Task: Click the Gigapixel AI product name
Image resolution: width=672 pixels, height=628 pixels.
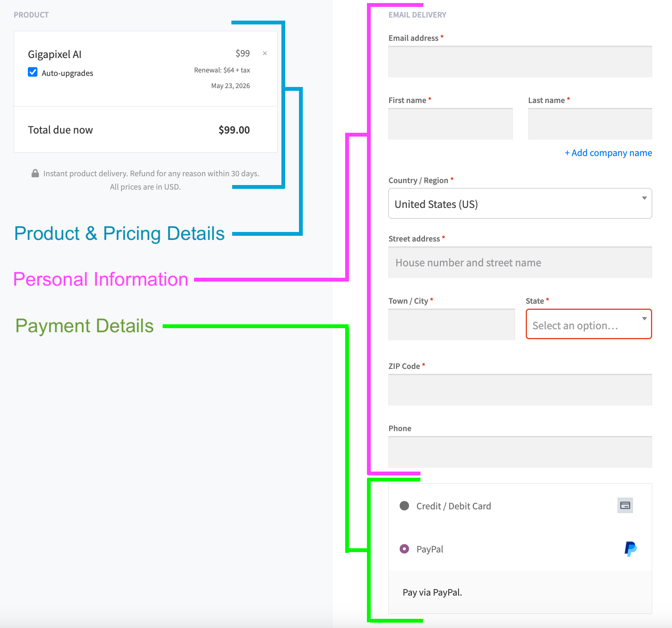Action: click(55, 55)
